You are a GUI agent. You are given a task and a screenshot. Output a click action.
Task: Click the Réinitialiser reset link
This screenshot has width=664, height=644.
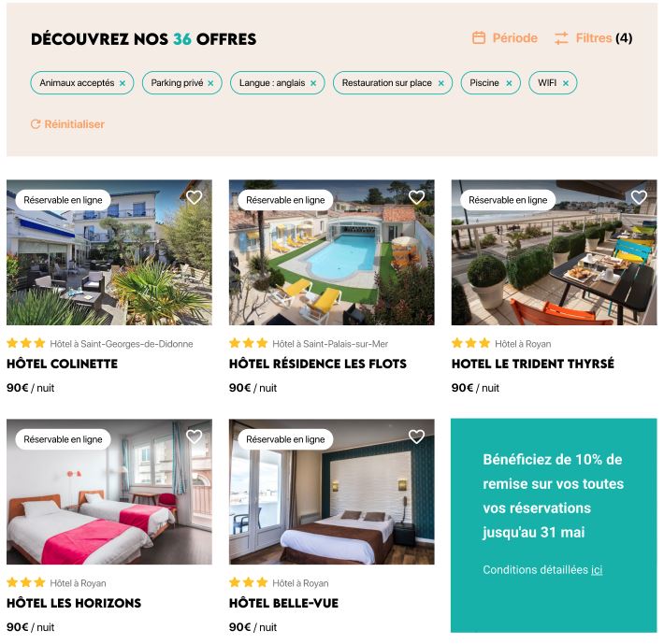(x=67, y=124)
